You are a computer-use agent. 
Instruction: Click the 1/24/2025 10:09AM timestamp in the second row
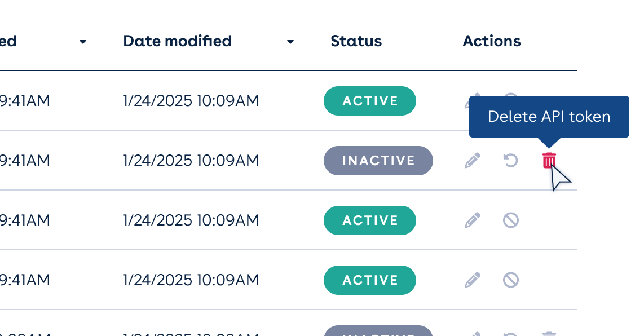(191, 161)
